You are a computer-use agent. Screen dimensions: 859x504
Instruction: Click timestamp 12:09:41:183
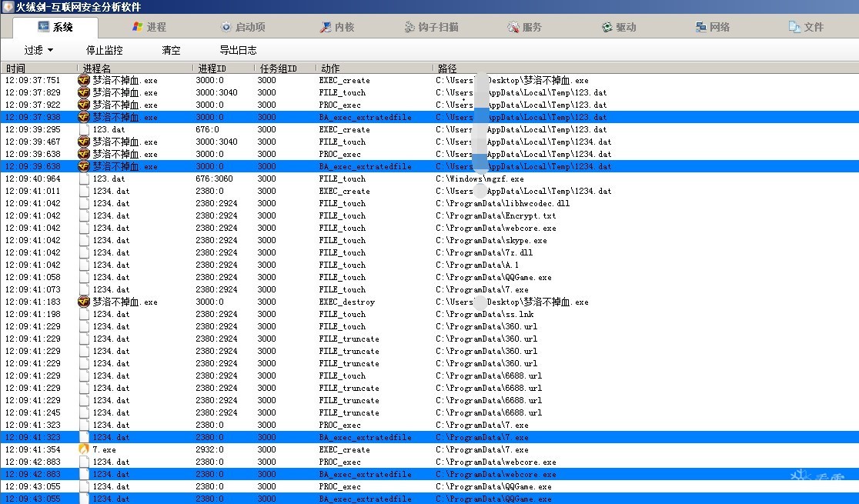pyautogui.click(x=33, y=302)
